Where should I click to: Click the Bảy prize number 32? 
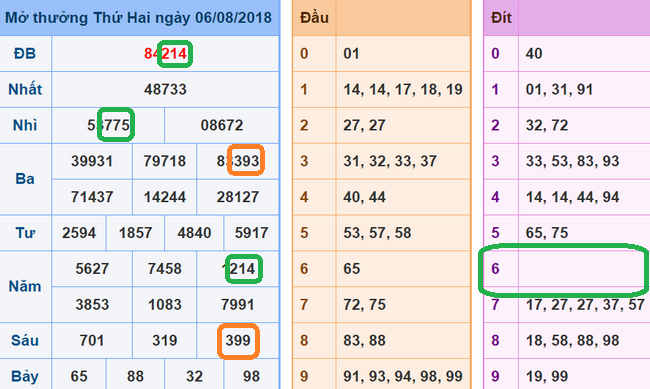coord(194,376)
